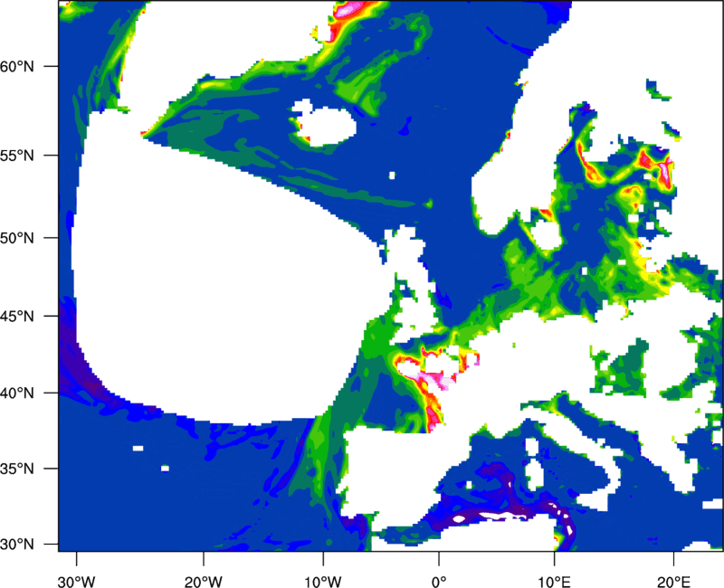Screen dimensions: 724x588
Task: Click the 35°N latitude label
Action: [x=17, y=469]
